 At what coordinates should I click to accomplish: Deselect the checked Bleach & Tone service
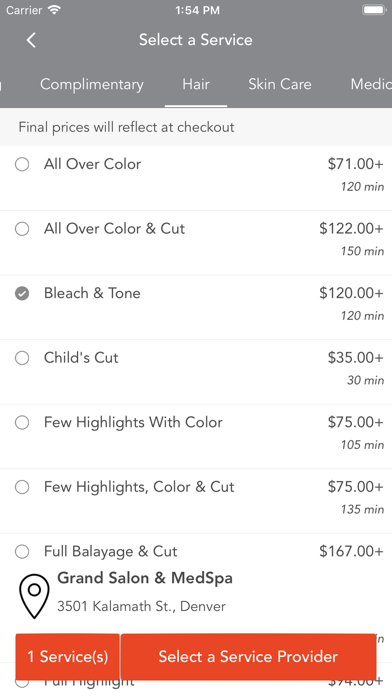tap(22, 293)
